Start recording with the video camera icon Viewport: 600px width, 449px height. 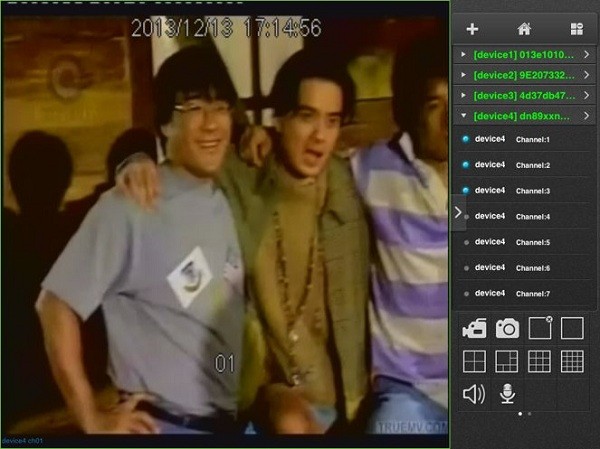(473, 328)
